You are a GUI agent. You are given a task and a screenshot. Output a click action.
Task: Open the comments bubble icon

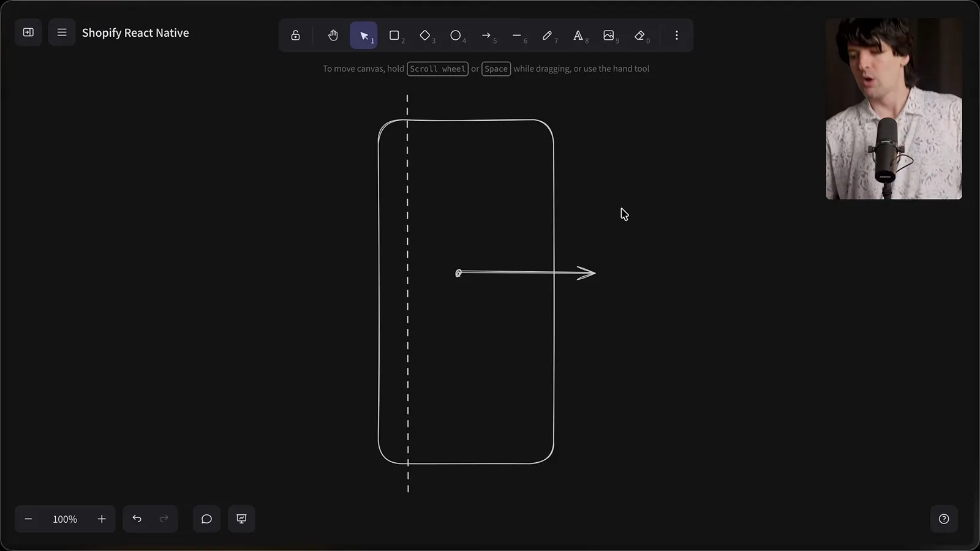[x=206, y=519]
